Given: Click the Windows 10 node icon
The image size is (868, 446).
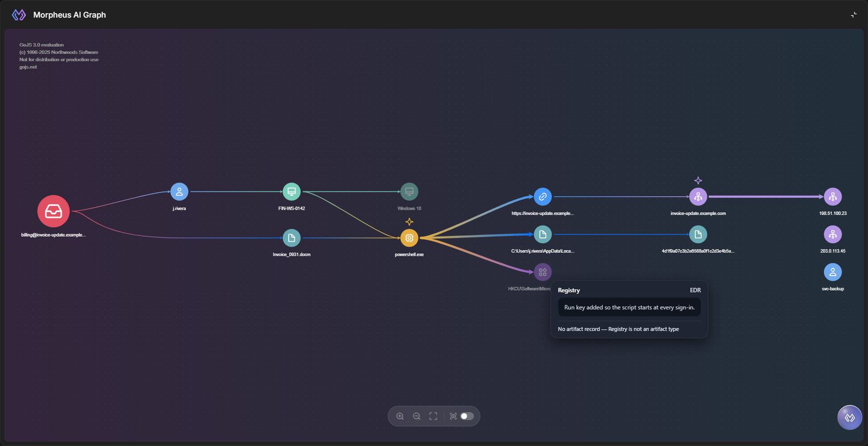Looking at the screenshot, I should (410, 191).
